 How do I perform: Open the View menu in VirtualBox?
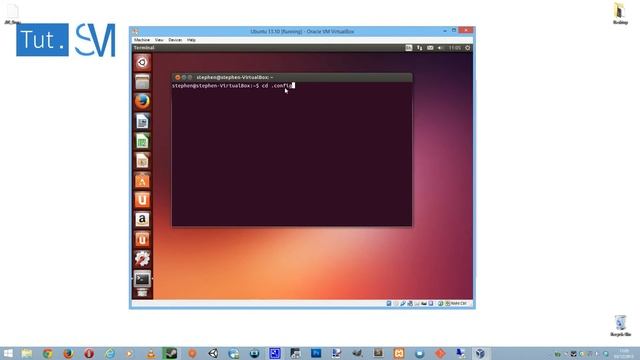pos(159,40)
